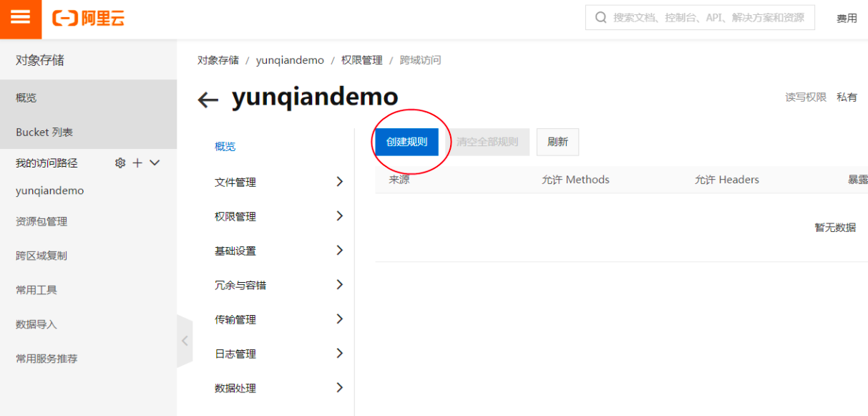Screen dimensions: 868x416
Task: Open 冗余与容错 menu item
Action: [240, 286]
